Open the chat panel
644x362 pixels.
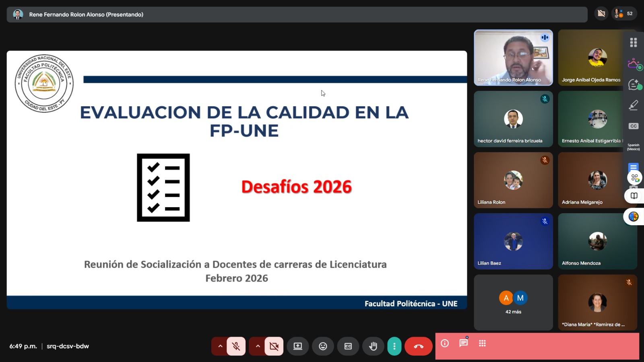tap(464, 343)
